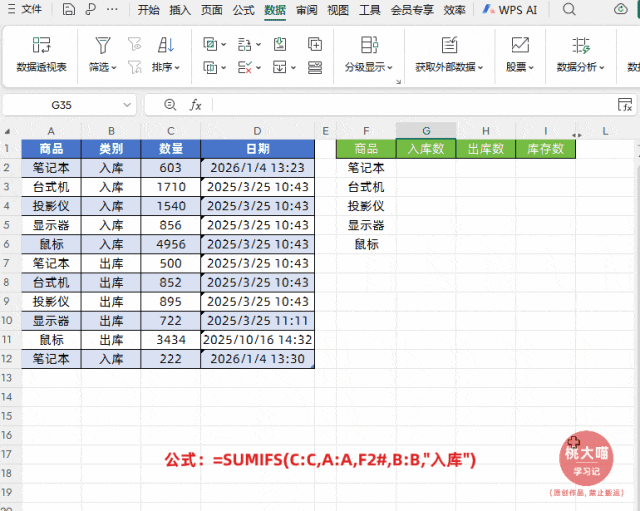
Task: Click the consolidate calculation icon
Action: 315,44
